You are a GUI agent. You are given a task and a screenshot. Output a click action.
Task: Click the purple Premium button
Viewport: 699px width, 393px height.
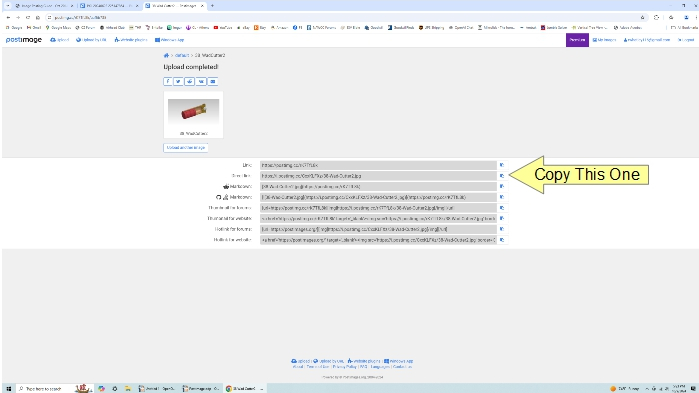577,40
